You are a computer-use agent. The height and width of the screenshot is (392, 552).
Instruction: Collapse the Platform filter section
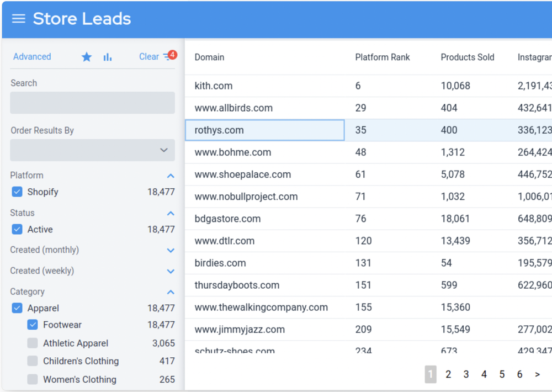[x=171, y=175]
